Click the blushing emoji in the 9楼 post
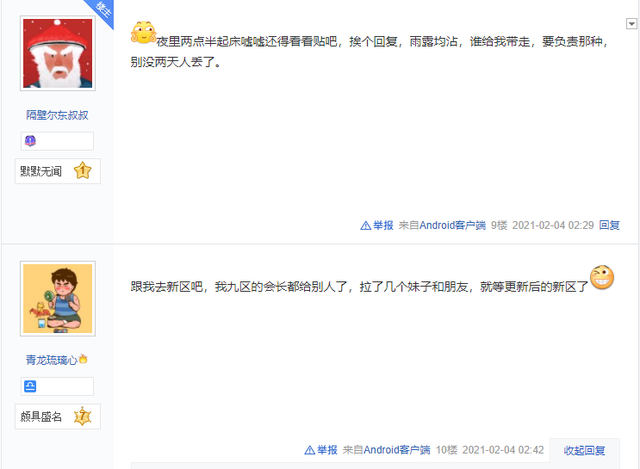This screenshot has height=469, width=640. coord(143,33)
